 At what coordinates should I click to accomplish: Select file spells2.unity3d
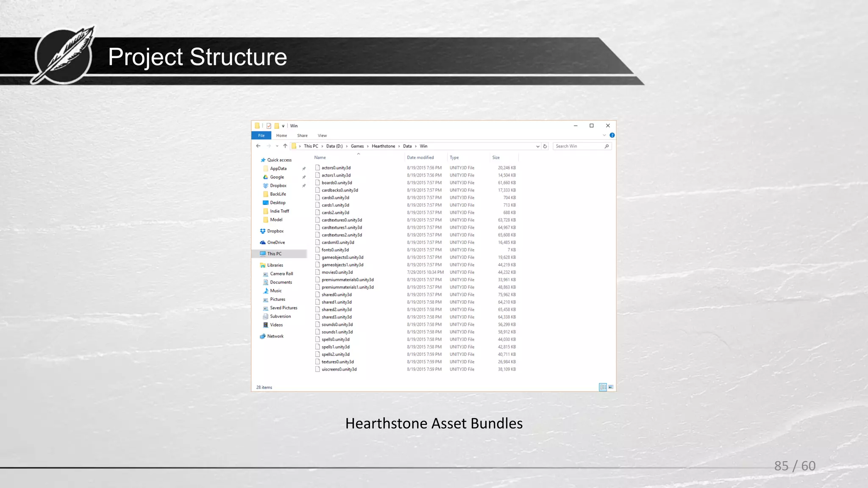(335, 355)
